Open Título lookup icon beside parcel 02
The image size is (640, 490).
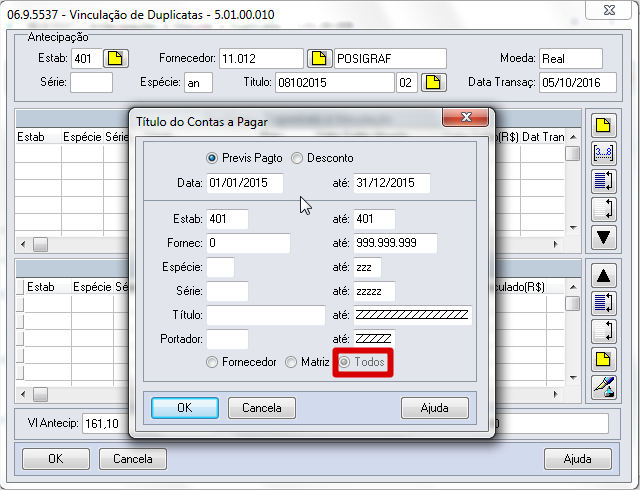pyautogui.click(x=433, y=82)
